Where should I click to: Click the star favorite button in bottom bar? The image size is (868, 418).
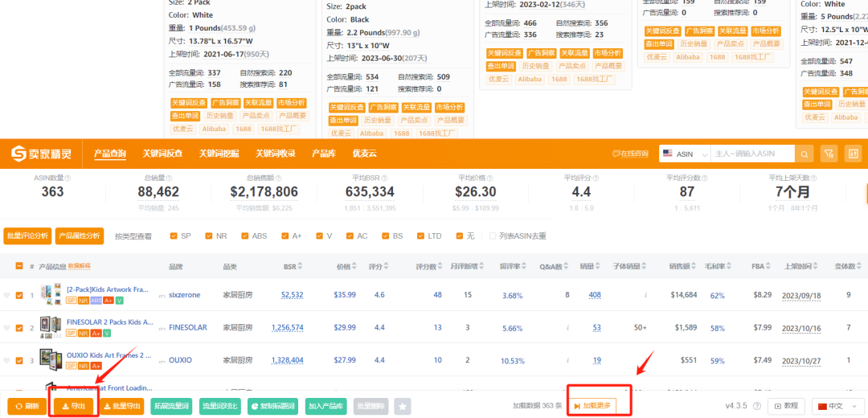point(403,407)
